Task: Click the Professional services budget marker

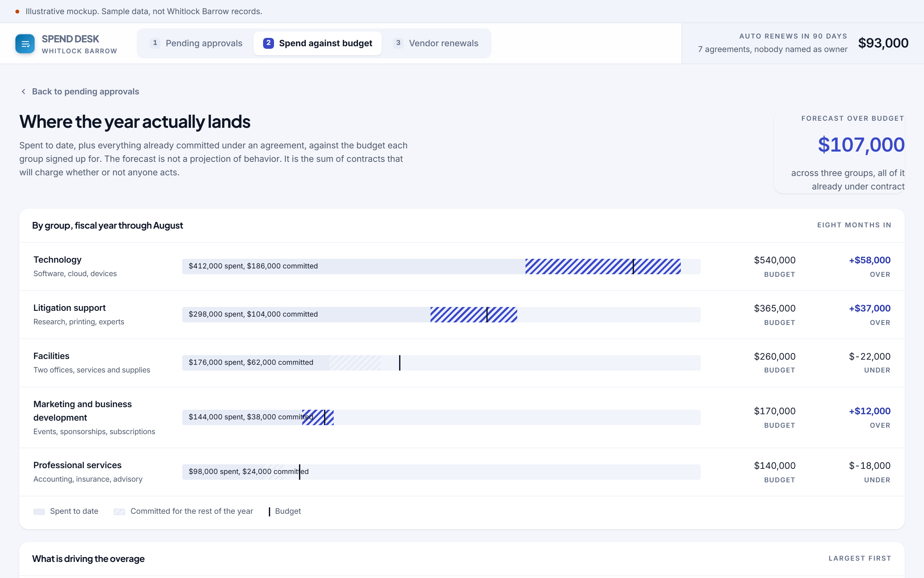Action: [300, 472]
